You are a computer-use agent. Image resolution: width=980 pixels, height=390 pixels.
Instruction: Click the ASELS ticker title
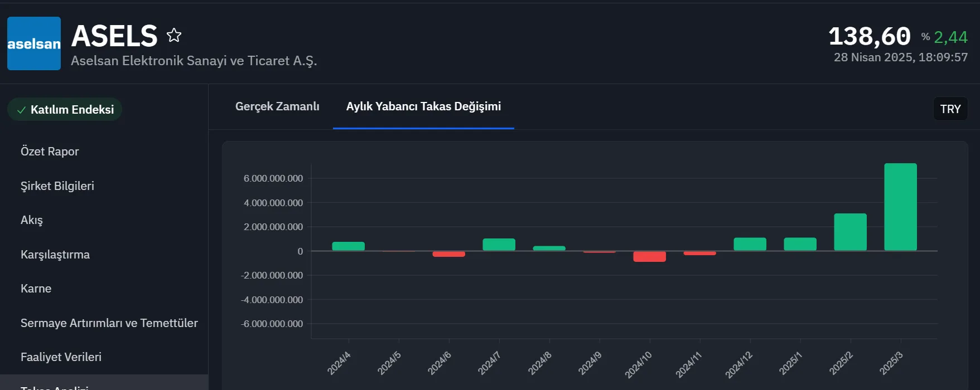[x=114, y=36]
